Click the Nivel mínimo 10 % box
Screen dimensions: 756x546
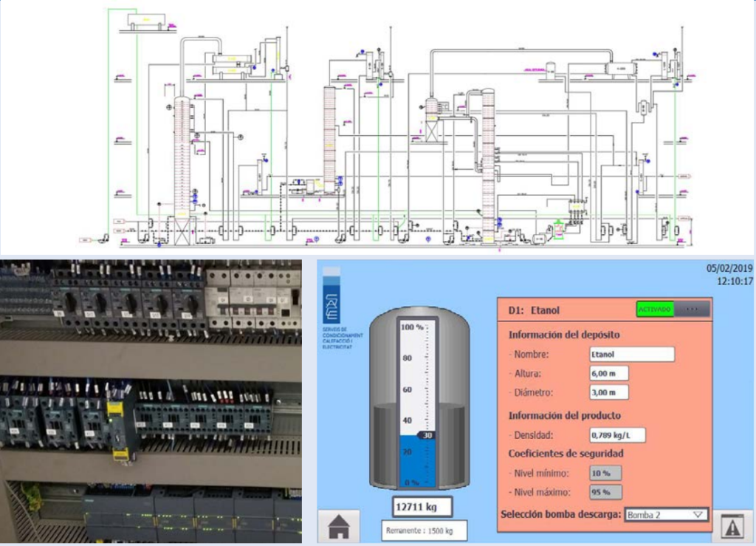click(x=605, y=473)
